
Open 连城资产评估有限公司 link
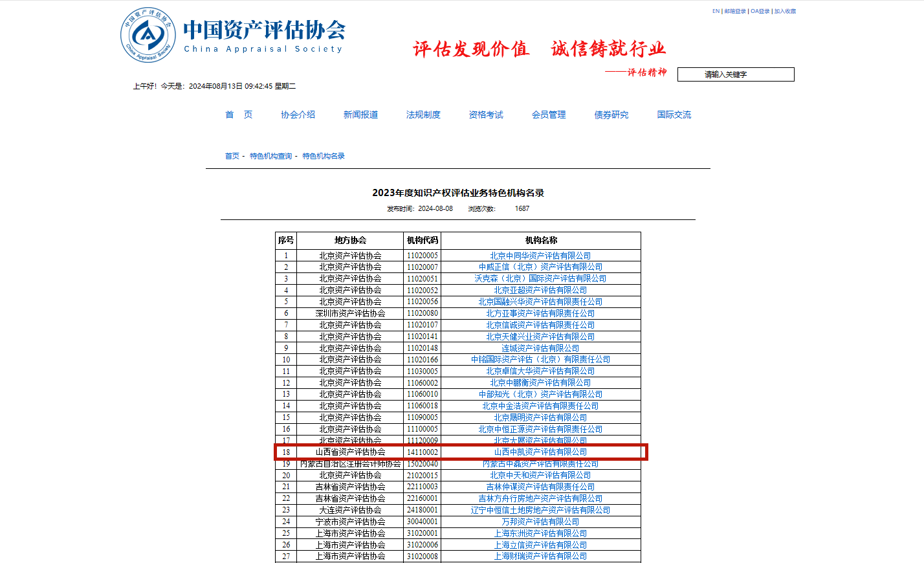click(540, 348)
